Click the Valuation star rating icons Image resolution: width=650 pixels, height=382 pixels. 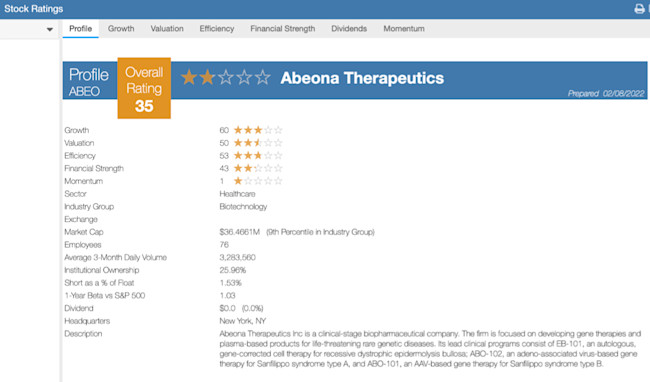point(258,143)
